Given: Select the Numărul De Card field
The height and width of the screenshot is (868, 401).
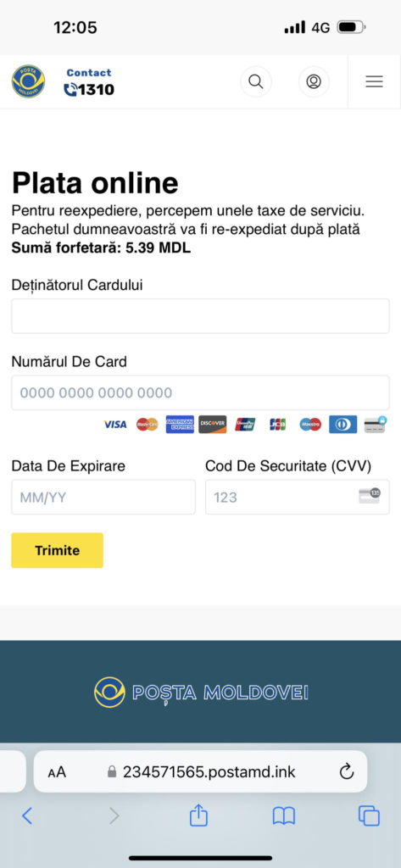Looking at the screenshot, I should click(x=200, y=392).
